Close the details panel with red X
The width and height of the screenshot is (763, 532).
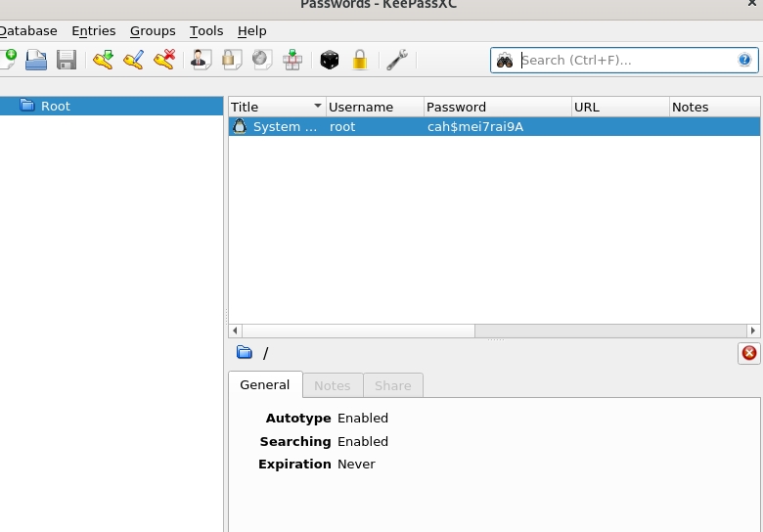[749, 353]
